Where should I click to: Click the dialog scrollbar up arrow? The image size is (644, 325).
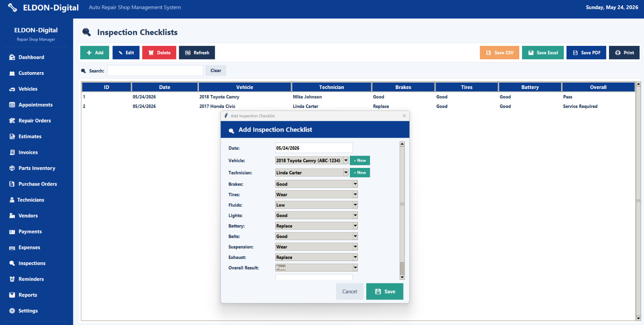coord(402,144)
